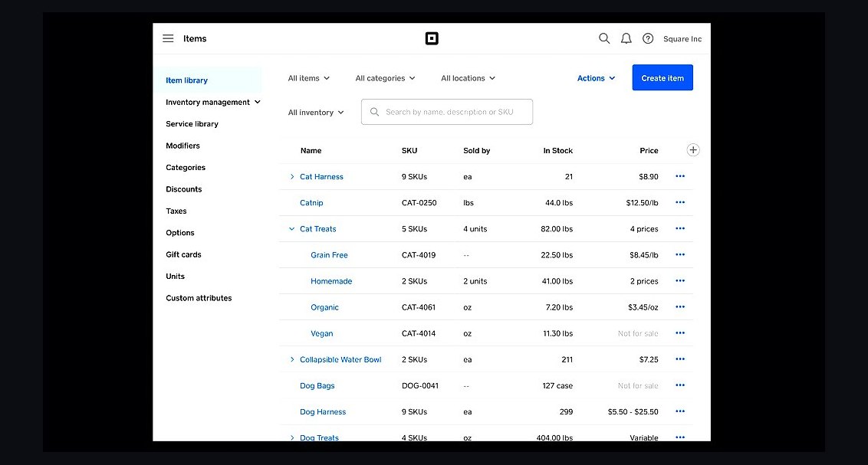Add a column with the plus icon
This screenshot has height=465, width=868.
(x=693, y=150)
